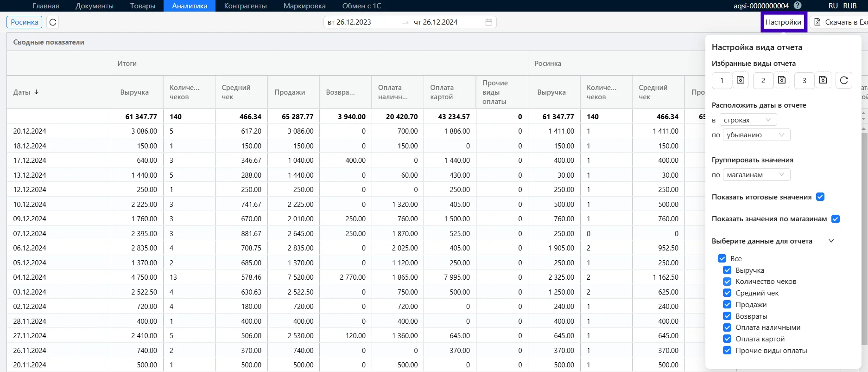Screen dimensions: 868x372
Task: Save current view to favorite slot 1
Action: tap(741, 80)
